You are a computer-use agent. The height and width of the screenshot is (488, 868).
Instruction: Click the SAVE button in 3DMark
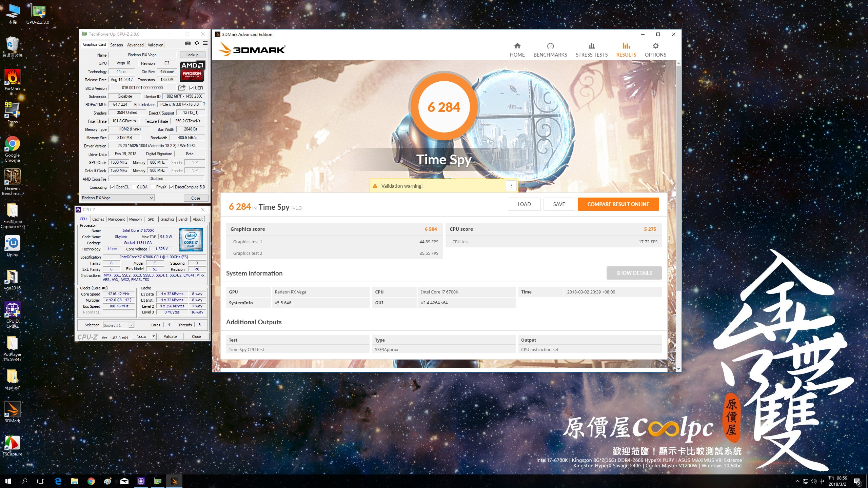pyautogui.click(x=559, y=204)
